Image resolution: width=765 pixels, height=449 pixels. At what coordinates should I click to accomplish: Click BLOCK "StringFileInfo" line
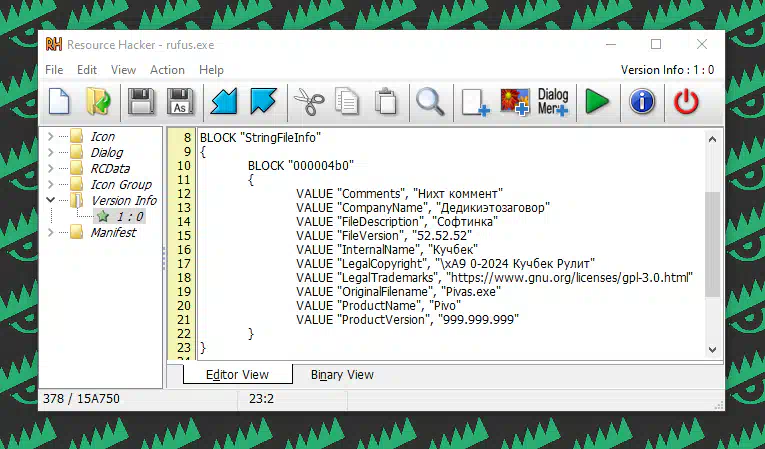click(x=261, y=138)
